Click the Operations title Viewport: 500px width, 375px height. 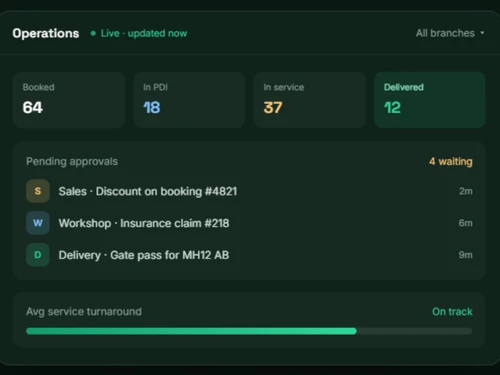click(46, 33)
